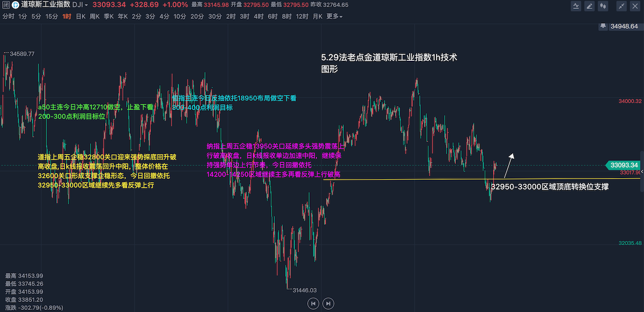Open the indicator line chart tool
Viewport: 644px width, 312px height.
576,6
